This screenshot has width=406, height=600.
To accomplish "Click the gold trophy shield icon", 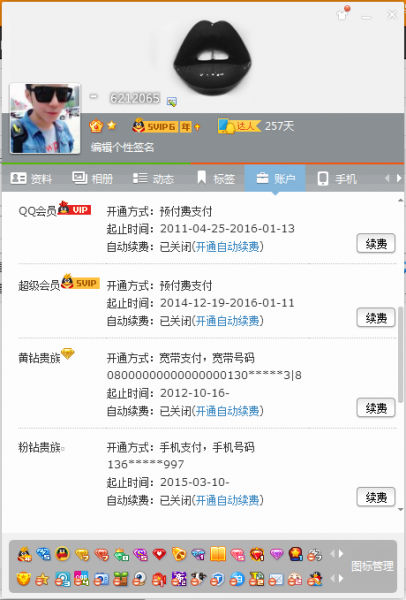I will pyautogui.click(x=23, y=579).
